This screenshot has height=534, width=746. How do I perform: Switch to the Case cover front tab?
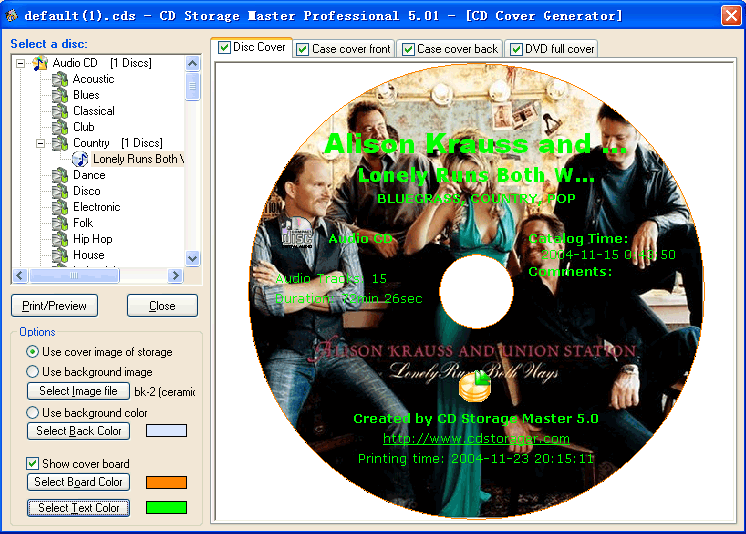[x=344, y=49]
